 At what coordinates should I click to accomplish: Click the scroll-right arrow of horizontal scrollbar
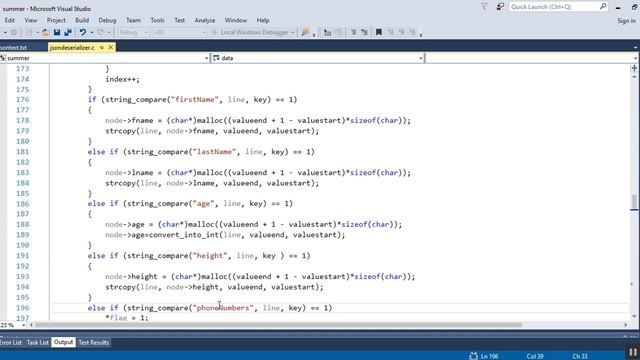click(x=626, y=325)
